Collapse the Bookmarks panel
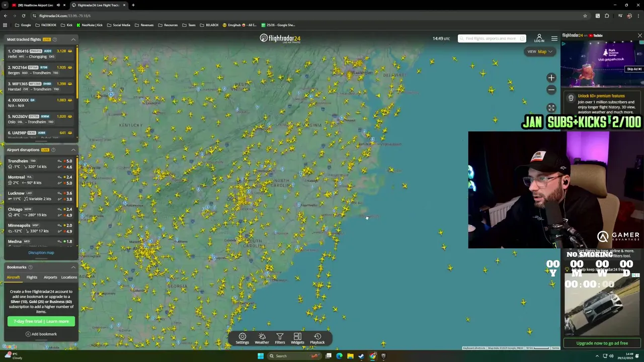The image size is (644, 362). click(x=73, y=267)
